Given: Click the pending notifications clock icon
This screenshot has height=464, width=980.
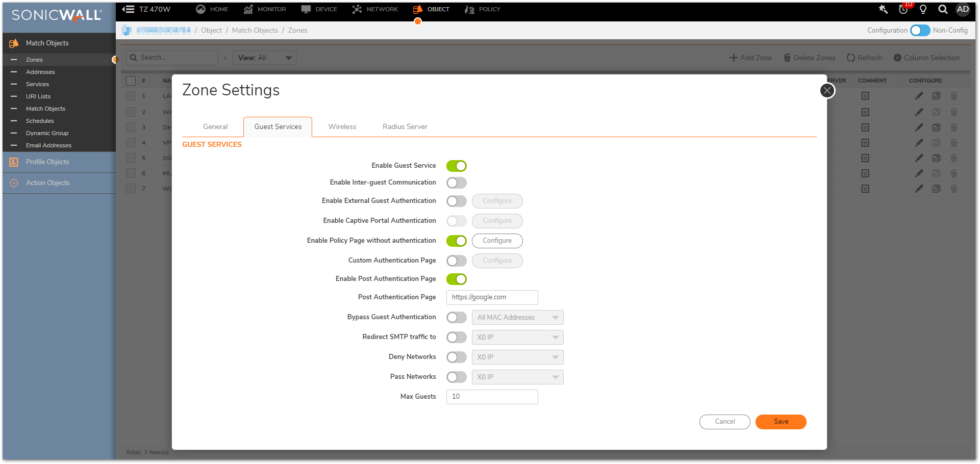Looking at the screenshot, I should pos(903,10).
